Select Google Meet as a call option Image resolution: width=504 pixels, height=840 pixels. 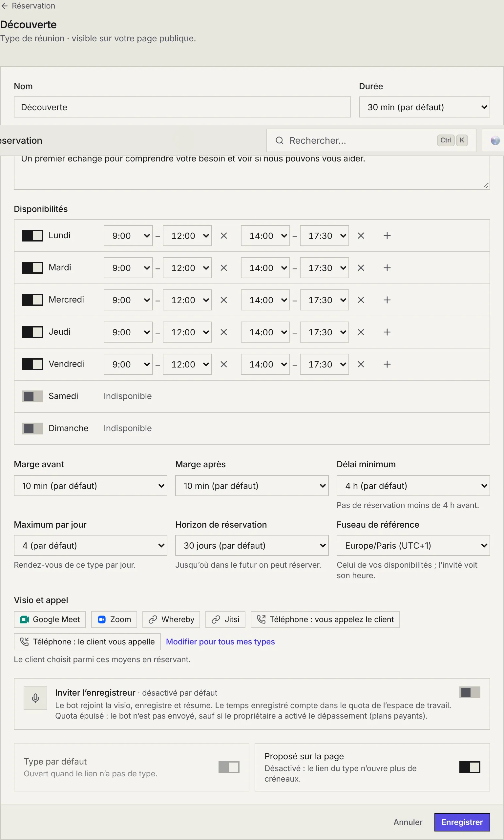point(50,619)
